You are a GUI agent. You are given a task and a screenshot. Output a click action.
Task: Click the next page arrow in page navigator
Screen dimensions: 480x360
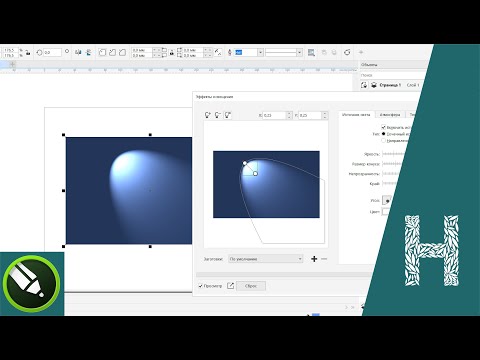(x=346, y=307)
